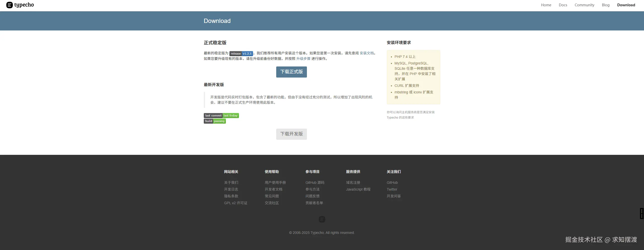Click the 参与项目 footer heading

pos(312,172)
